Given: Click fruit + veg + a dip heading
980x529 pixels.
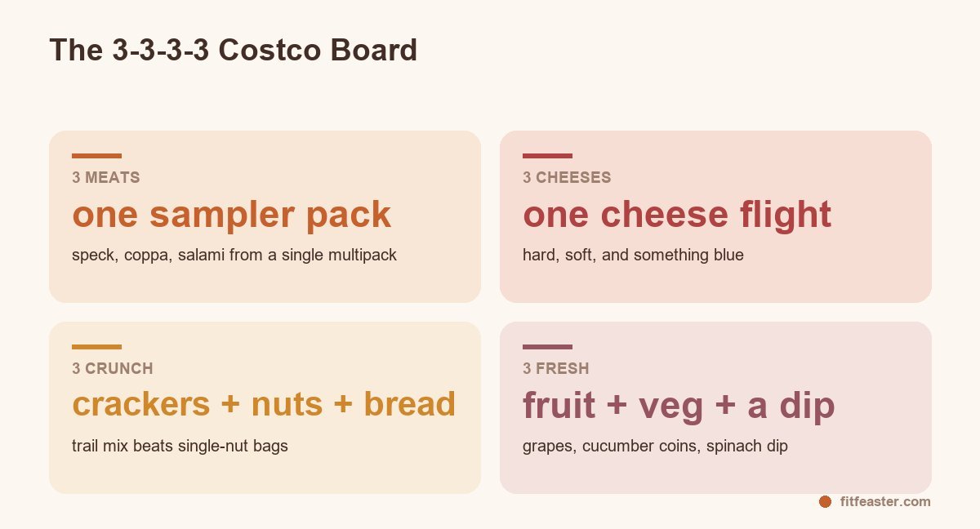Looking at the screenshot, I should point(679,405).
